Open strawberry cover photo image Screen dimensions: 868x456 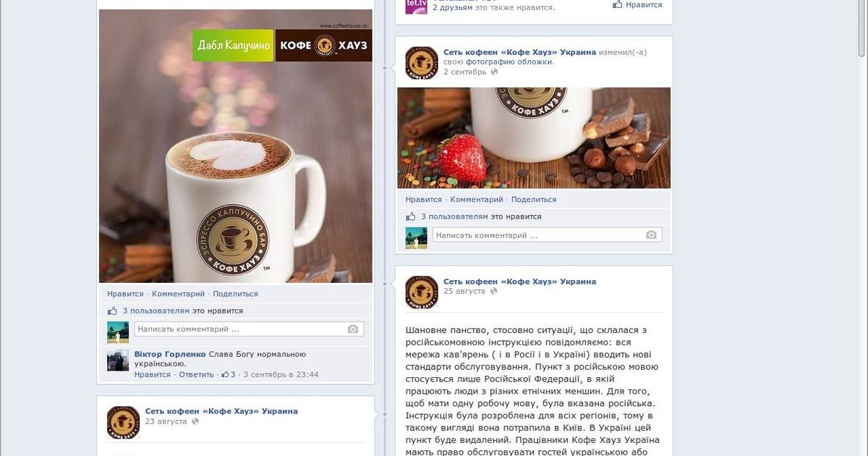534,138
